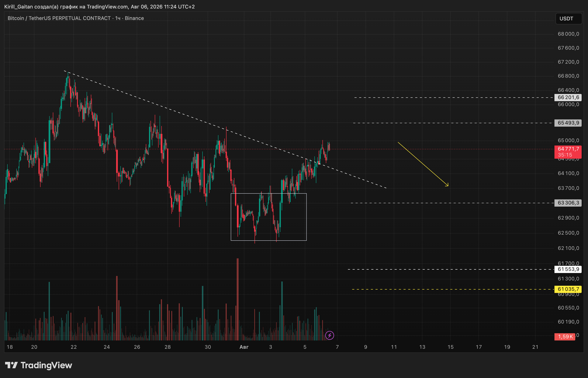Click the 64 100,0 price axis value

568,173
